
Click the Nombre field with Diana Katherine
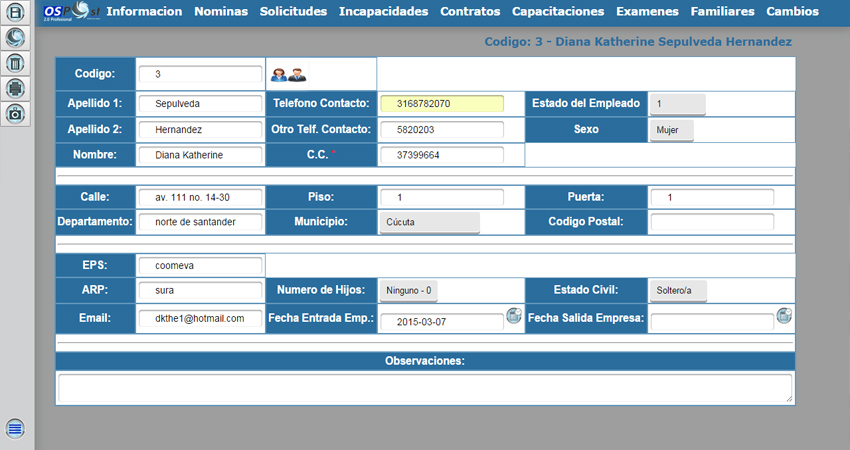pos(201,155)
